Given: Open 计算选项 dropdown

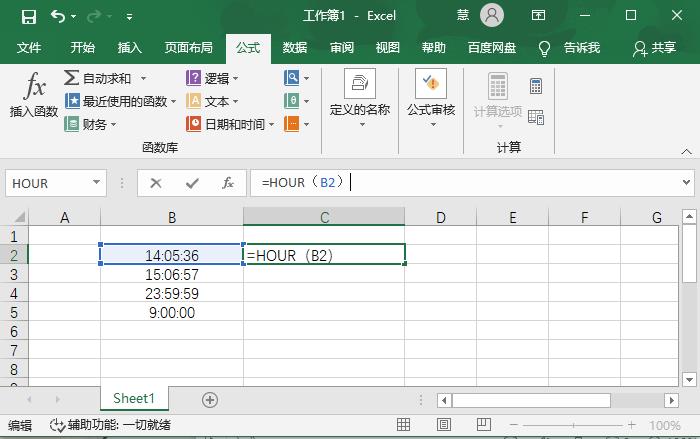Looking at the screenshot, I should [498, 100].
